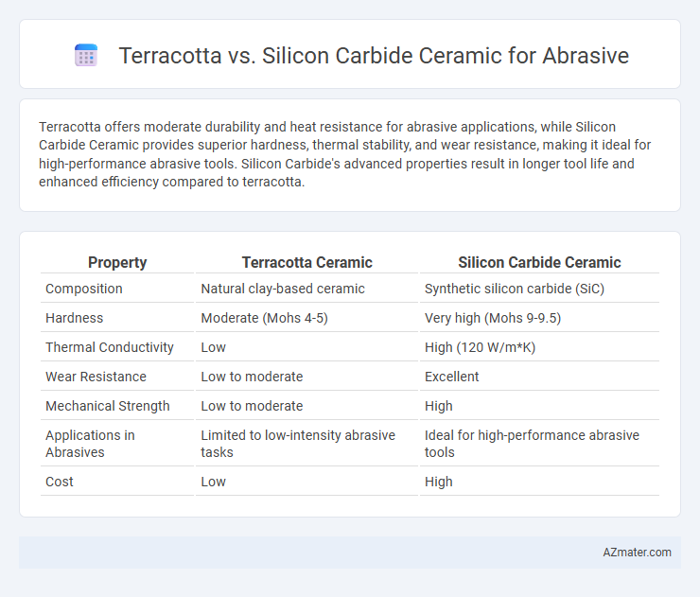Click the 'Wear Resistance' row label

click(x=96, y=377)
